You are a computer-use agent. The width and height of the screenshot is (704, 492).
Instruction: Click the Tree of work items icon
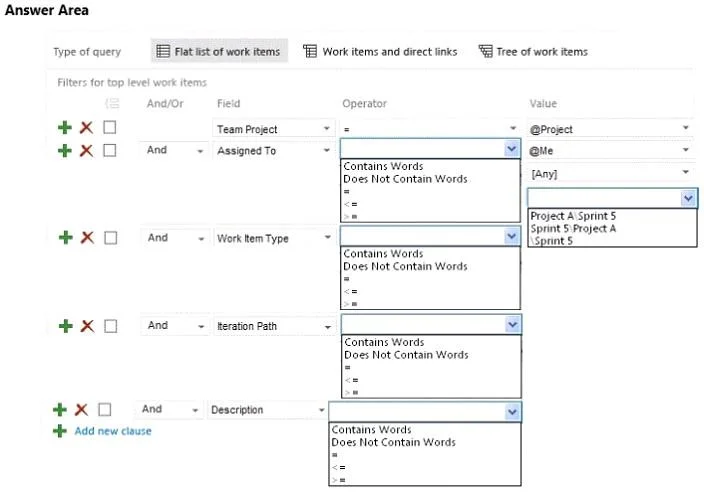[485, 51]
